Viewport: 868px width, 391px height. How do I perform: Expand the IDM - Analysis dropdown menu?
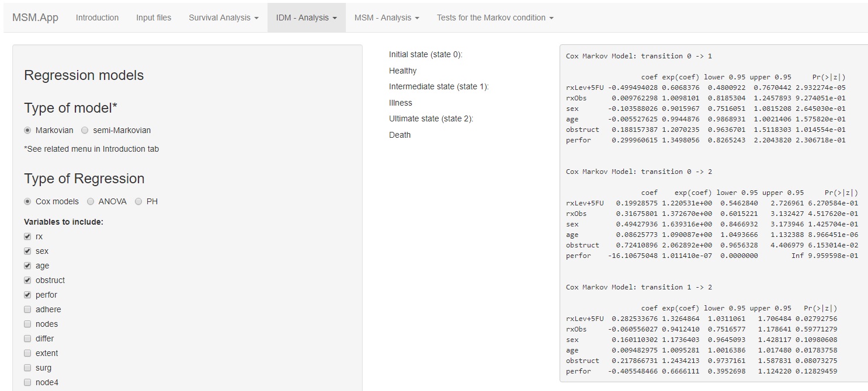307,18
